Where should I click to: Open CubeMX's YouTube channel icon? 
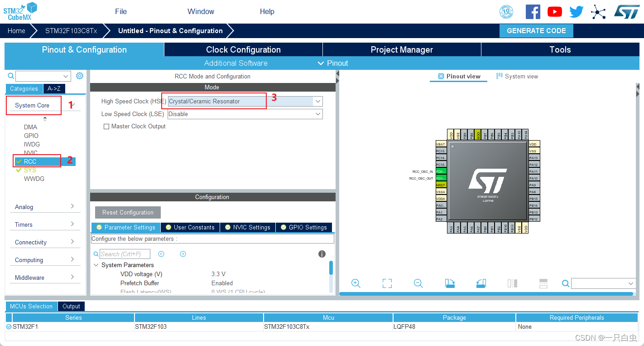(554, 11)
